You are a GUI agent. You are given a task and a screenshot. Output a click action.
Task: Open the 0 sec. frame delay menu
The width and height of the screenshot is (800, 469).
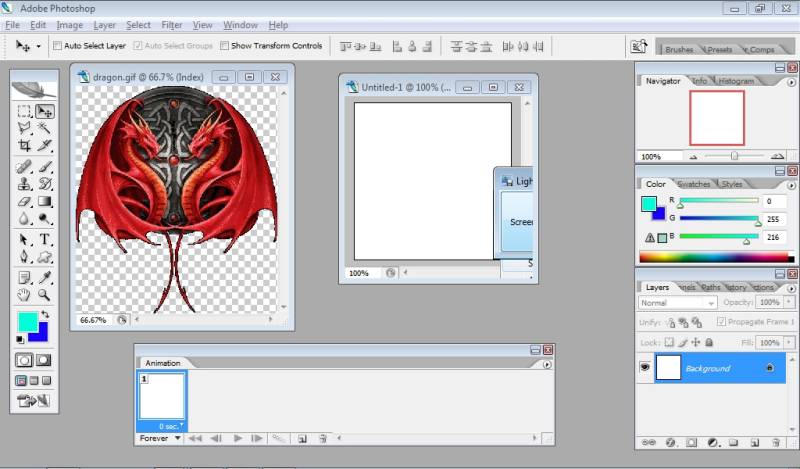(169, 426)
